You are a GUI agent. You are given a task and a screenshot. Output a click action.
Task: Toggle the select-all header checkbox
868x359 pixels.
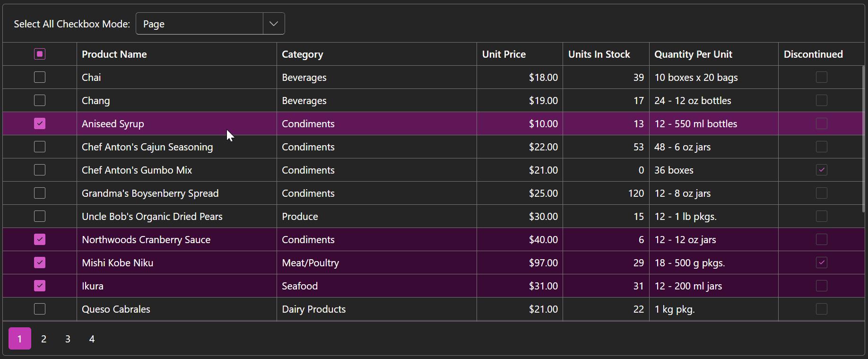coord(40,54)
